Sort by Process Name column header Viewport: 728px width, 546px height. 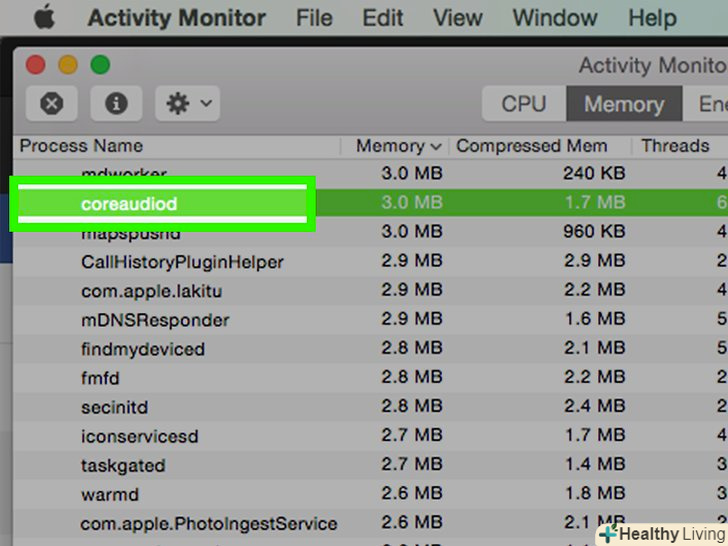[x=82, y=146]
